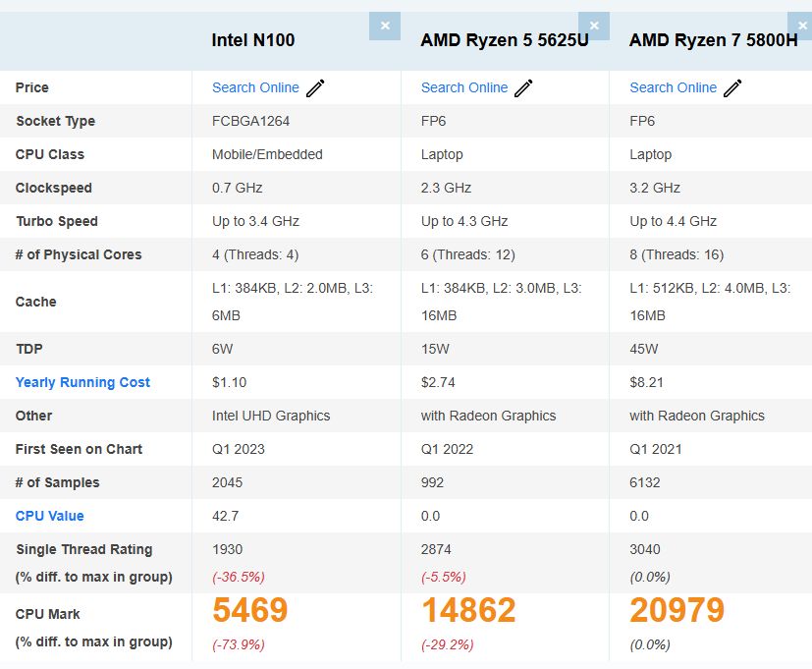The height and width of the screenshot is (669, 812).
Task: Click the 1930 single thread rating
Action: click(x=227, y=549)
